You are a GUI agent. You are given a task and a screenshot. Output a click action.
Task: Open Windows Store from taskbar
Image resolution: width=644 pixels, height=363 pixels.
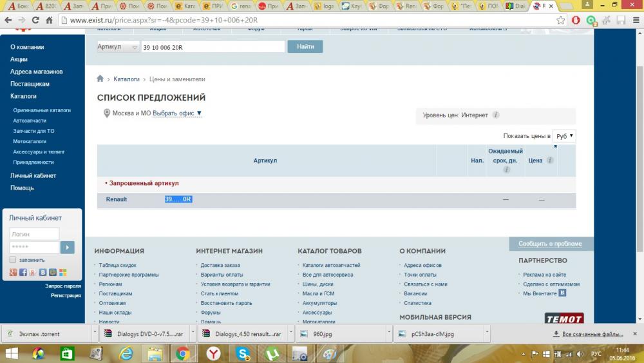coord(67,353)
